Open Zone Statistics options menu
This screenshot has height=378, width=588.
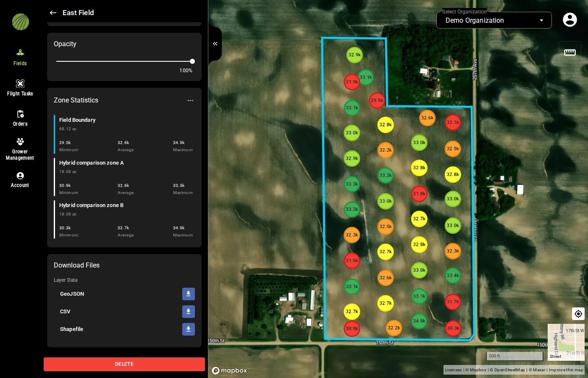(x=190, y=100)
